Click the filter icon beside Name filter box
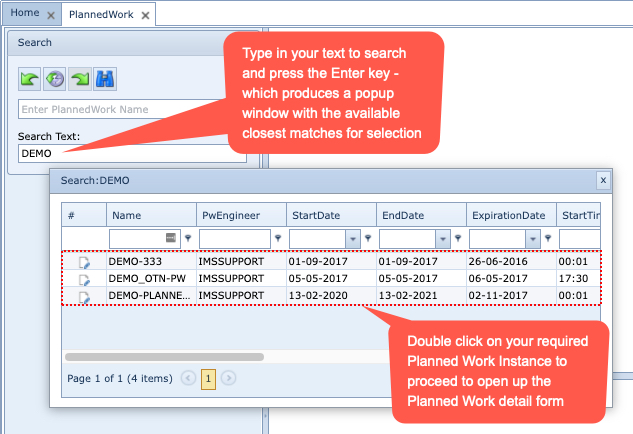Screen dimensions: 633x434 (188, 238)
